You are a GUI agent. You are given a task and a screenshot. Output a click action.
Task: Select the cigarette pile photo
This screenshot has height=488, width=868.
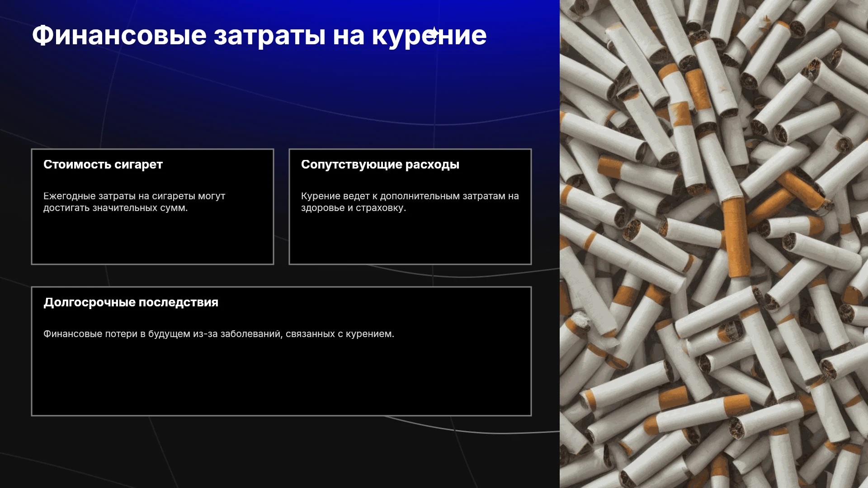pyautogui.click(x=714, y=244)
